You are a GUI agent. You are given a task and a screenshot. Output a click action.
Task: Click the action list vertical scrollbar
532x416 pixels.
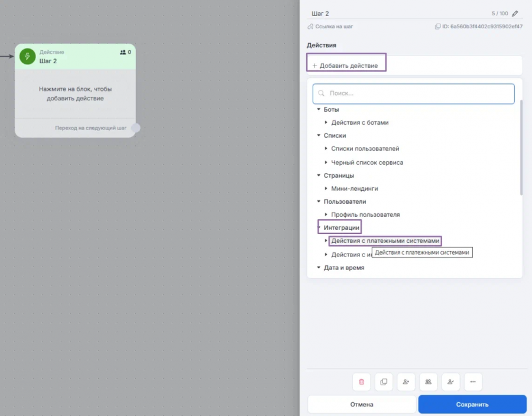[x=521, y=148]
